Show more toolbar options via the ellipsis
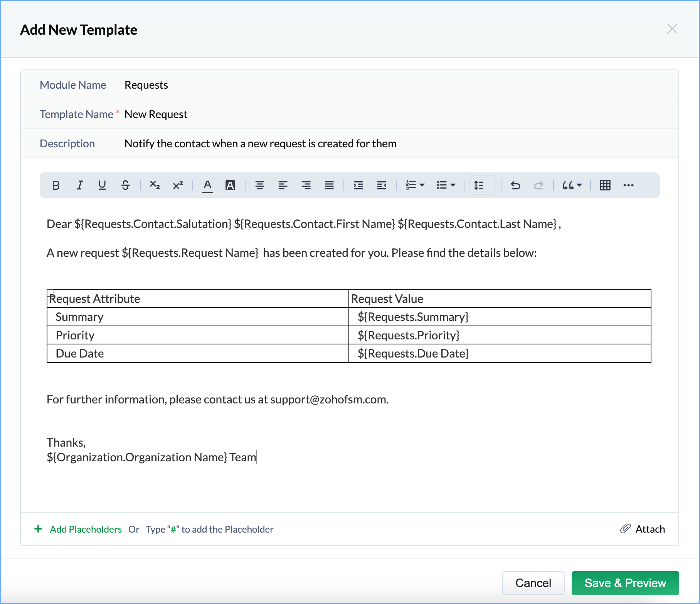Viewport: 700px width, 604px height. pos(628,186)
